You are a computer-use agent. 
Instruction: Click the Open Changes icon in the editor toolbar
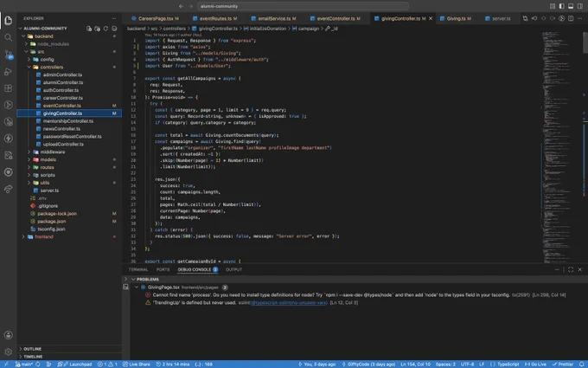click(525, 18)
